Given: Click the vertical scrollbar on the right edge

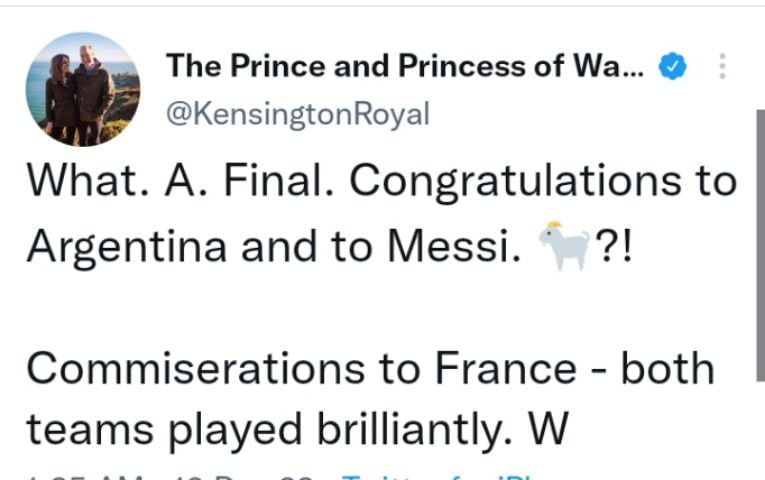Looking at the screenshot, I should 758,240.
